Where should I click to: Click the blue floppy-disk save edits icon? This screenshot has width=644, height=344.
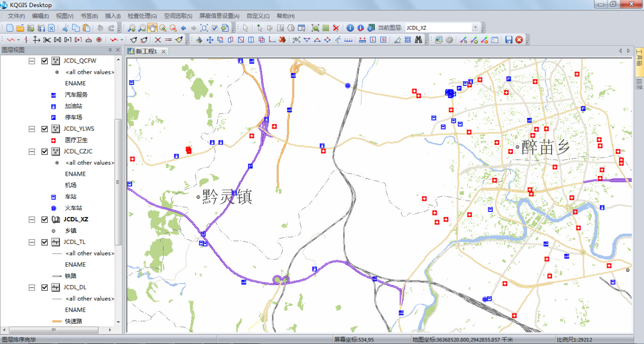[508, 40]
